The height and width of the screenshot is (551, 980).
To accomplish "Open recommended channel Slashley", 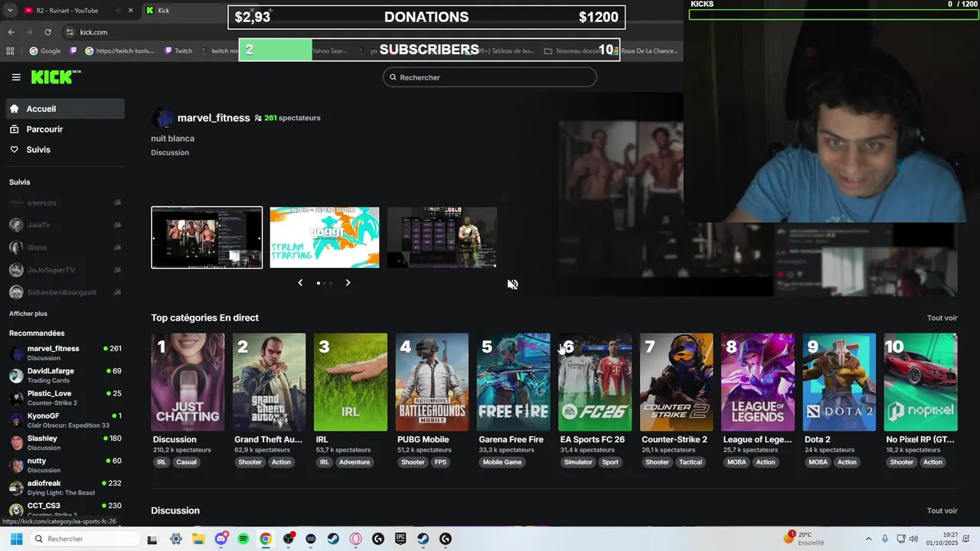I will point(65,442).
